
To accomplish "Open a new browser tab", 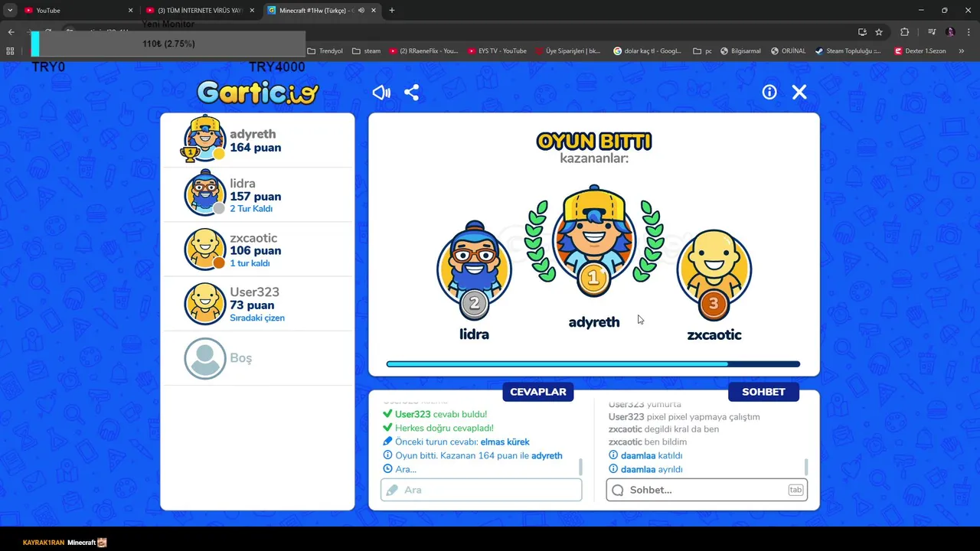I will pyautogui.click(x=392, y=11).
